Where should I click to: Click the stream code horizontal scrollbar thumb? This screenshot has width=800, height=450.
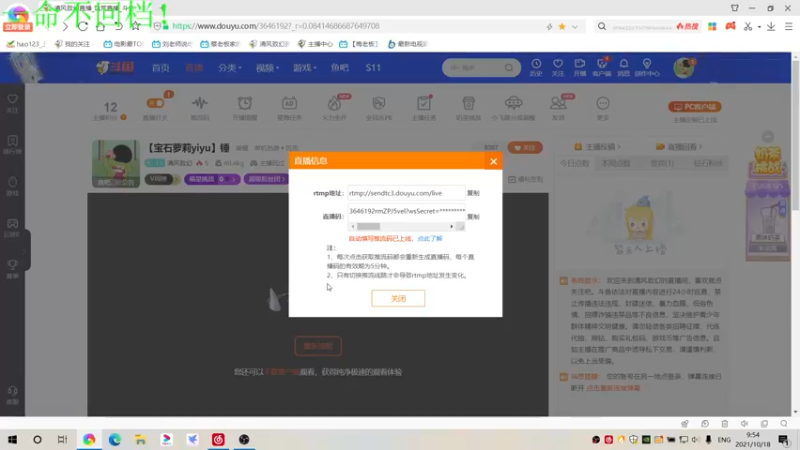click(x=368, y=227)
